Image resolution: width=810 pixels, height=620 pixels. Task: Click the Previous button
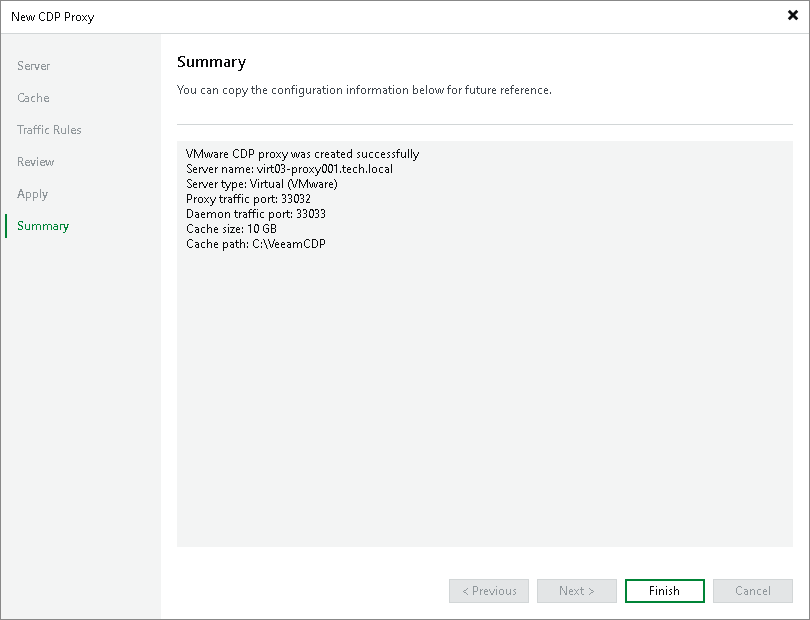pos(489,591)
